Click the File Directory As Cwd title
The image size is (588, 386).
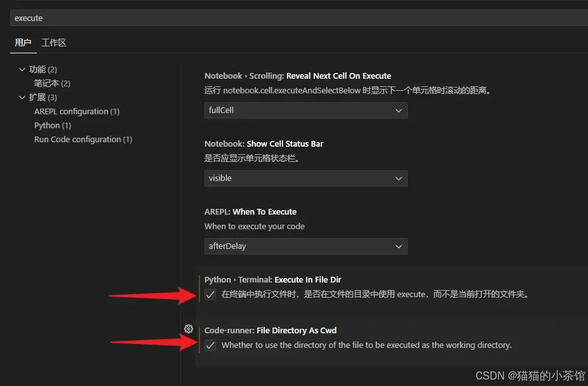pos(271,331)
